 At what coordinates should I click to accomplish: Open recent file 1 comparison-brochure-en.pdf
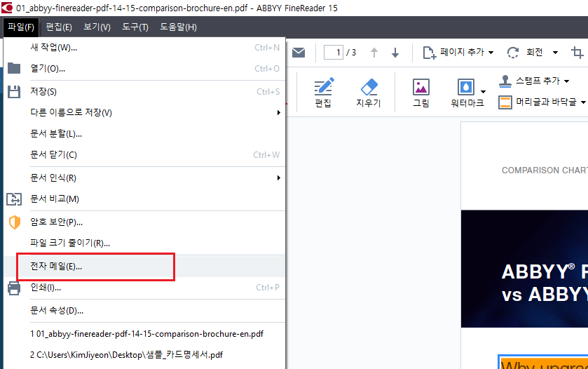(144, 334)
